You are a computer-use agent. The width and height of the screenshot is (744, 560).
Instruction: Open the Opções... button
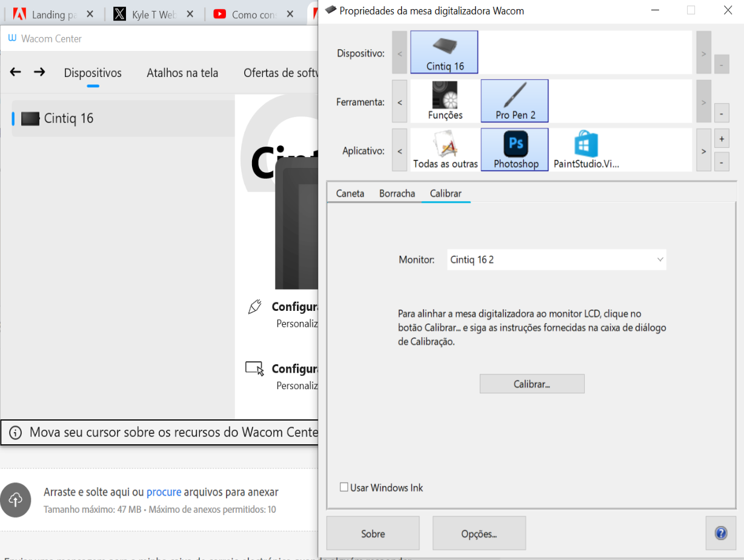point(479,533)
